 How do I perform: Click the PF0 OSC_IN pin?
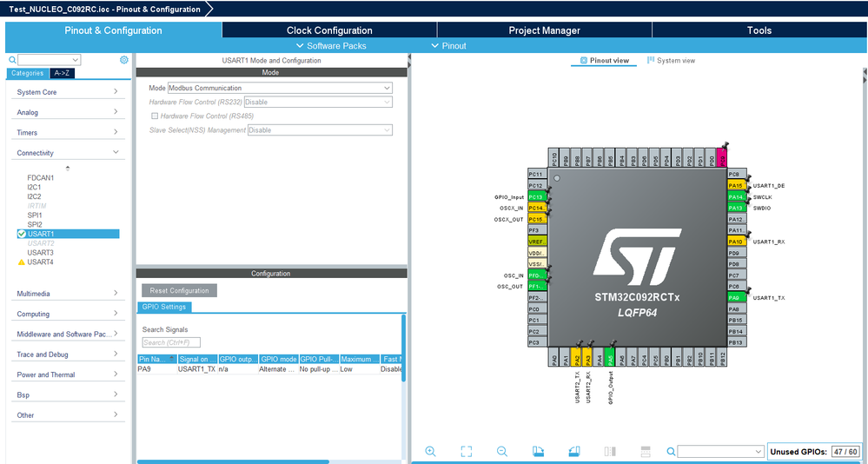537,275
